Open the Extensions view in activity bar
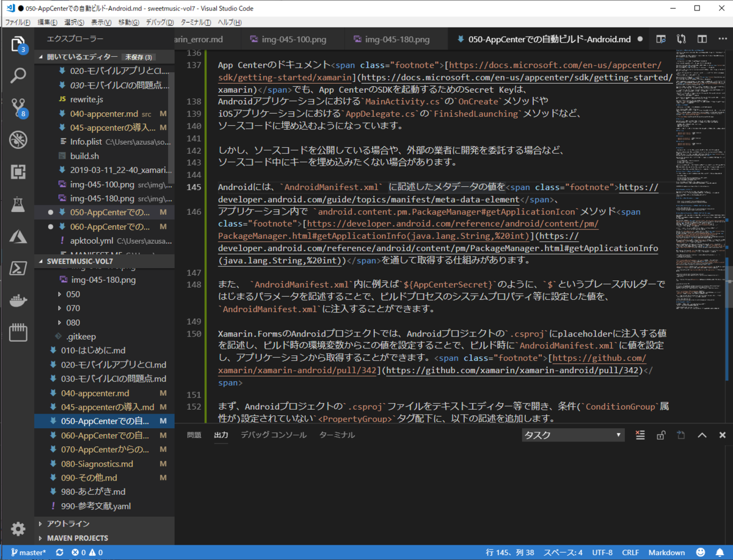Image resolution: width=733 pixels, height=560 pixels. (18, 172)
